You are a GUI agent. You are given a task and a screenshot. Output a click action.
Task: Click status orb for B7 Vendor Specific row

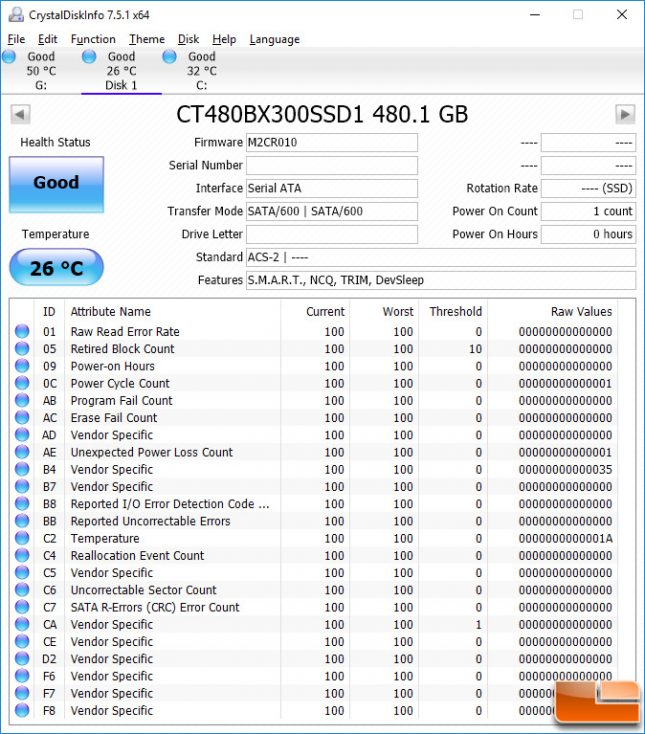pyautogui.click(x=22, y=486)
